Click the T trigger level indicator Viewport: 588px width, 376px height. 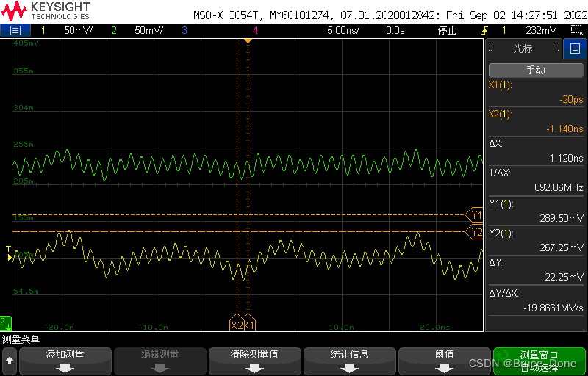(x=9, y=253)
